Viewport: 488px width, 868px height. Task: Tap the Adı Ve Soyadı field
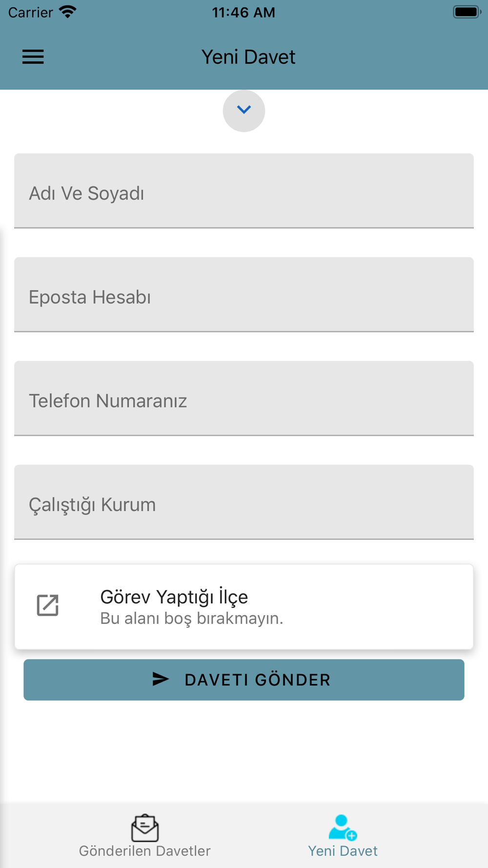(244, 191)
